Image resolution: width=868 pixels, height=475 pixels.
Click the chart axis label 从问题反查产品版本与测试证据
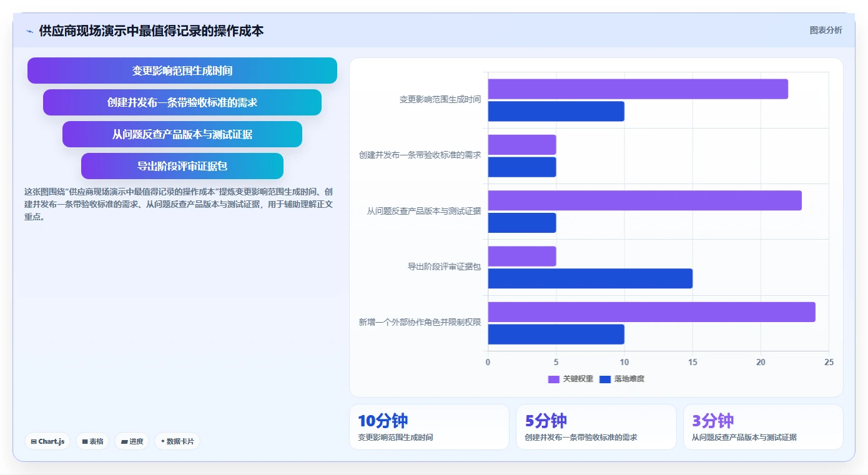424,211
